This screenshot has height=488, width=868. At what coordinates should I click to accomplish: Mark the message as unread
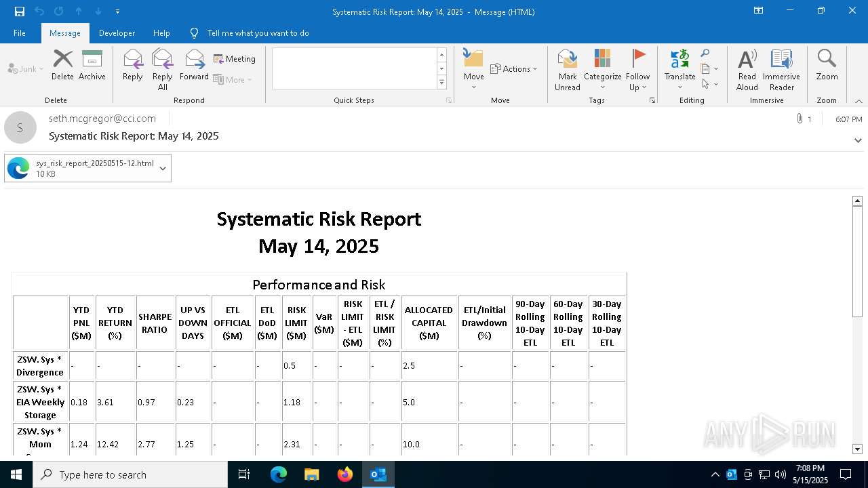(567, 69)
